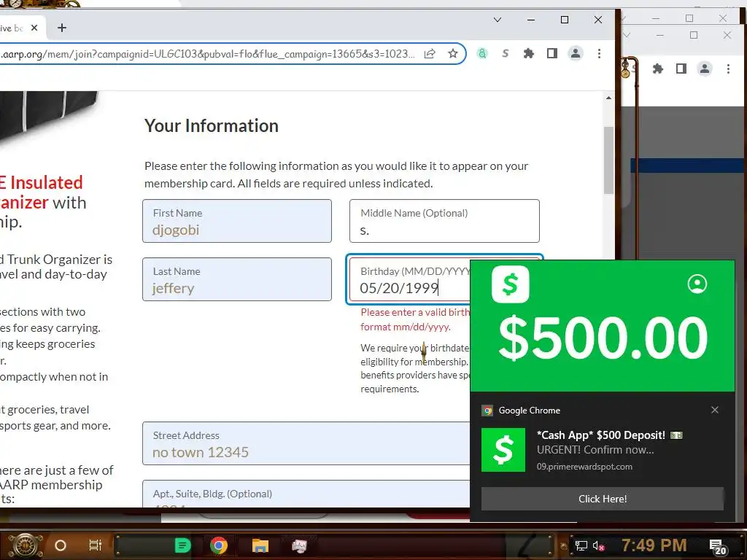Toggle side panel in background Chrome window

tap(681, 69)
